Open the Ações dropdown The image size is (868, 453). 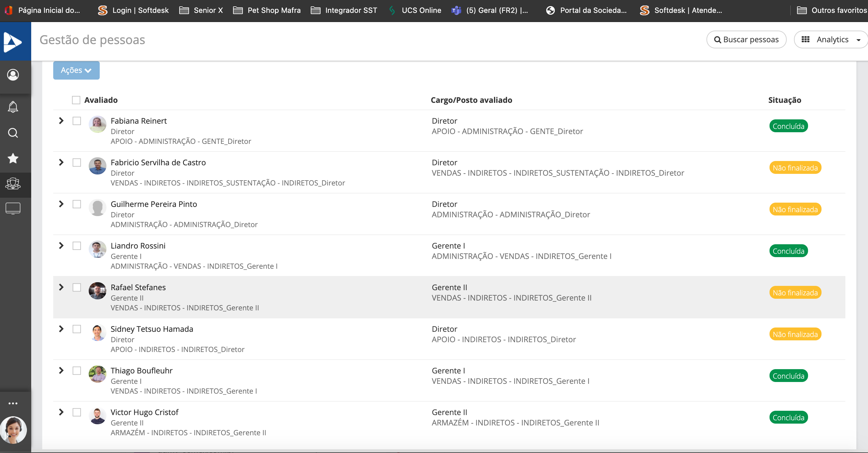click(x=76, y=70)
